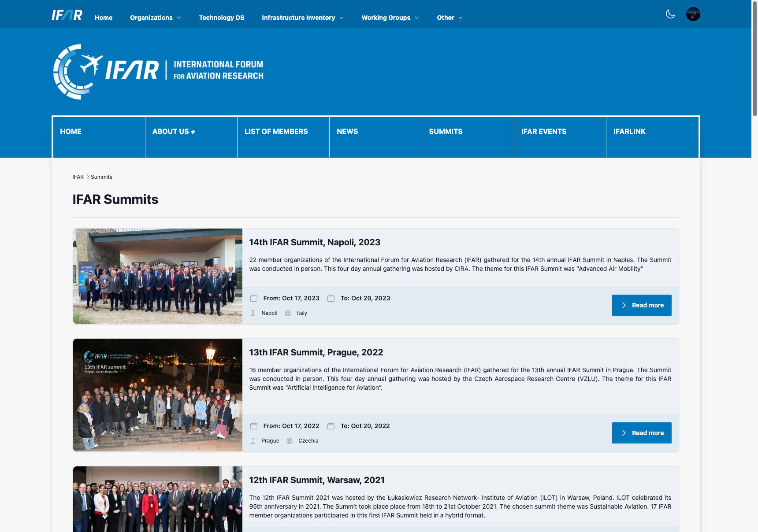Click calendar icon beside From: Oct 17, 2023

coord(254,298)
